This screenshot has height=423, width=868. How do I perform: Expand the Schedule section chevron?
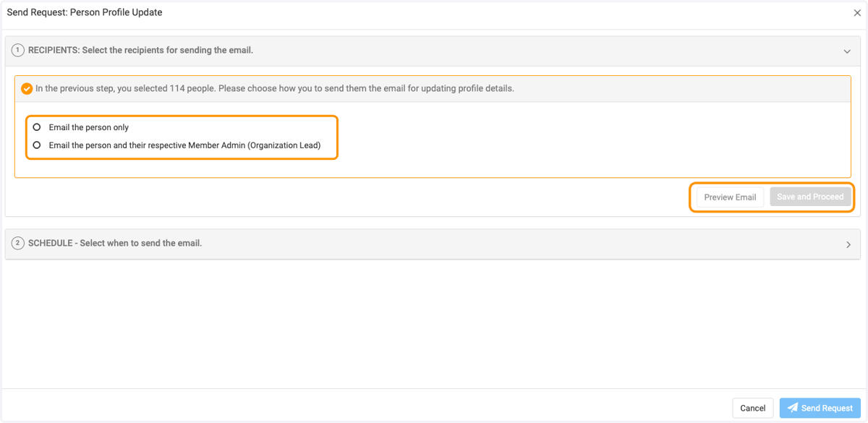[x=848, y=244]
